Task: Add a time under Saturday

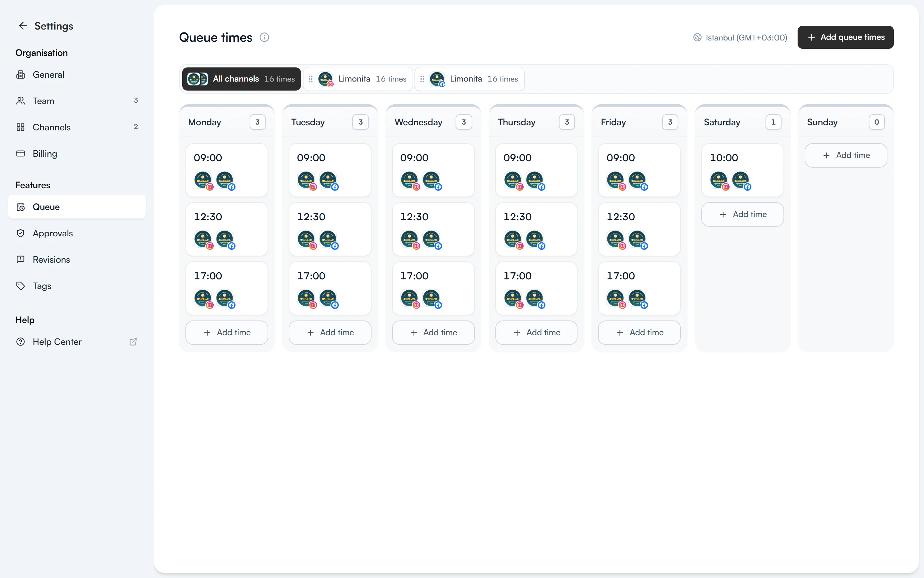Action: tap(743, 215)
